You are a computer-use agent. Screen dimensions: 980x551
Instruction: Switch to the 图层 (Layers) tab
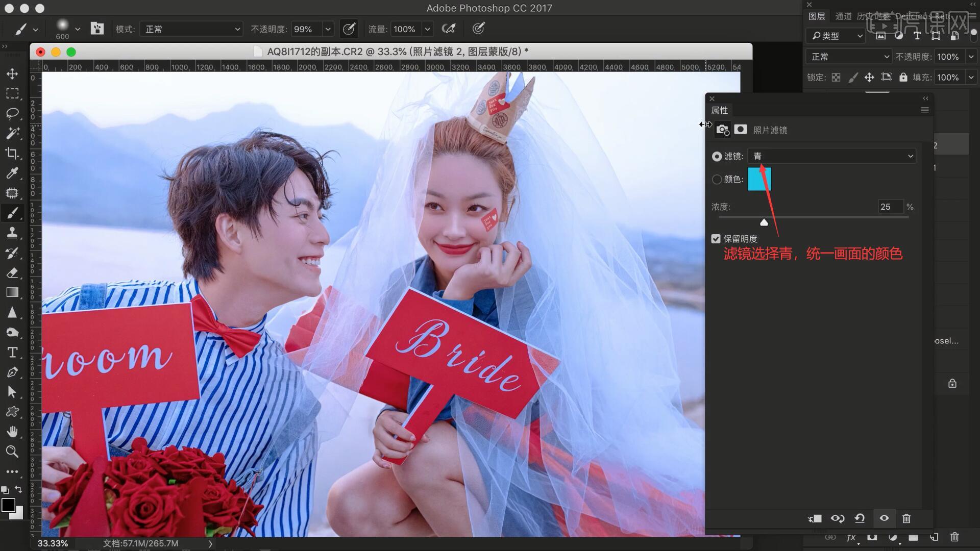coord(817,16)
